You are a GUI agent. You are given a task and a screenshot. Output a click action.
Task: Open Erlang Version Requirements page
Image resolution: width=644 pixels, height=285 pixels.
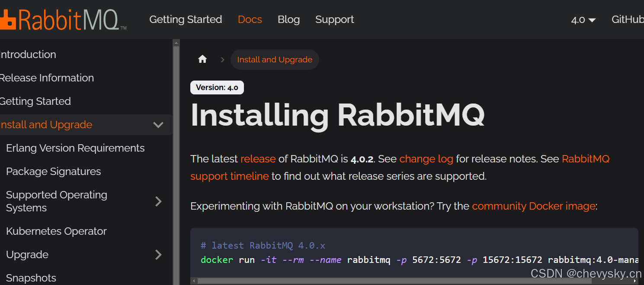coord(75,148)
